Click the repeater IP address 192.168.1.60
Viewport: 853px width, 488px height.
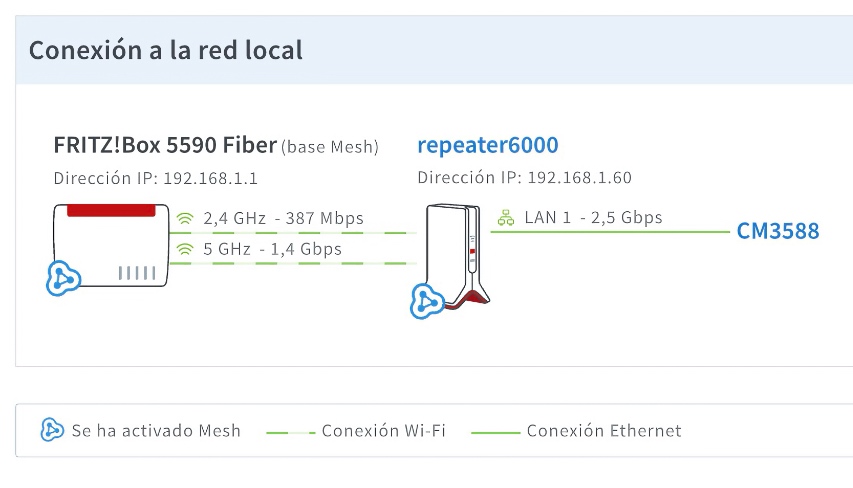pos(579,178)
